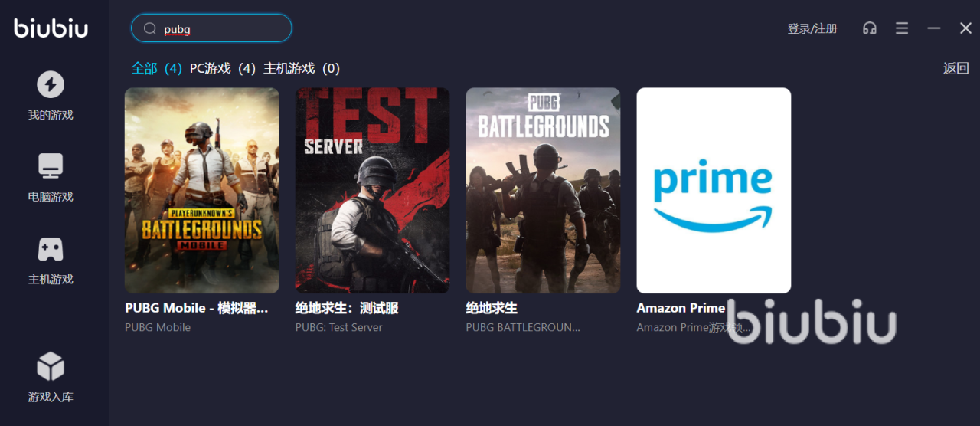Minimize the biubiu window
This screenshot has height=426, width=980.
tap(934, 28)
